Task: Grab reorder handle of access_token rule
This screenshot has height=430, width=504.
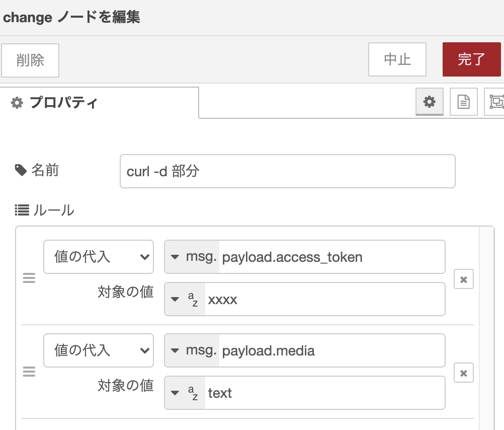Action: pyautogui.click(x=29, y=278)
